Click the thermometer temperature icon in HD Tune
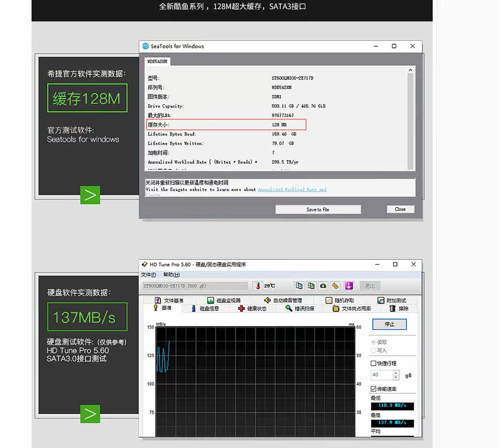 tap(257, 286)
